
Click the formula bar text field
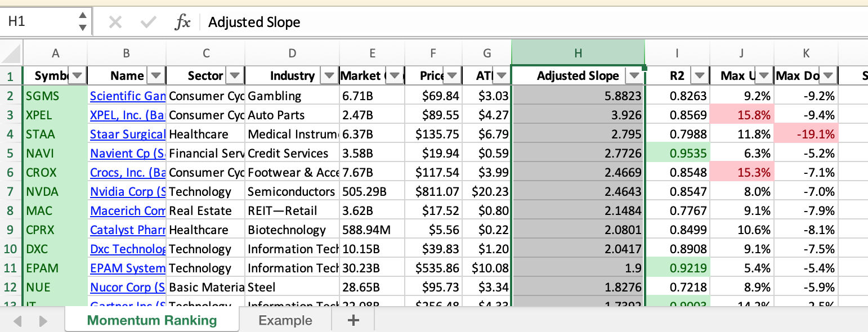(507, 22)
